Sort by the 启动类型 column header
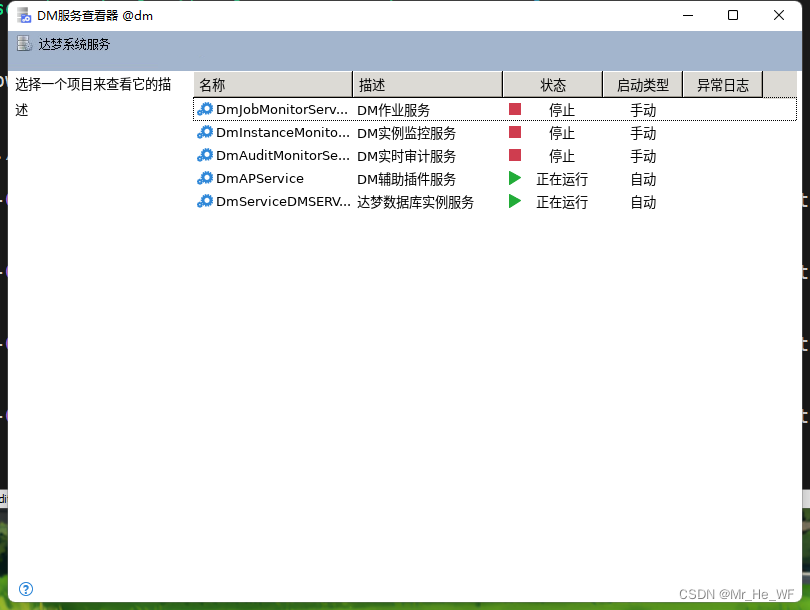Screen dimensions: 810x610 click(x=643, y=85)
